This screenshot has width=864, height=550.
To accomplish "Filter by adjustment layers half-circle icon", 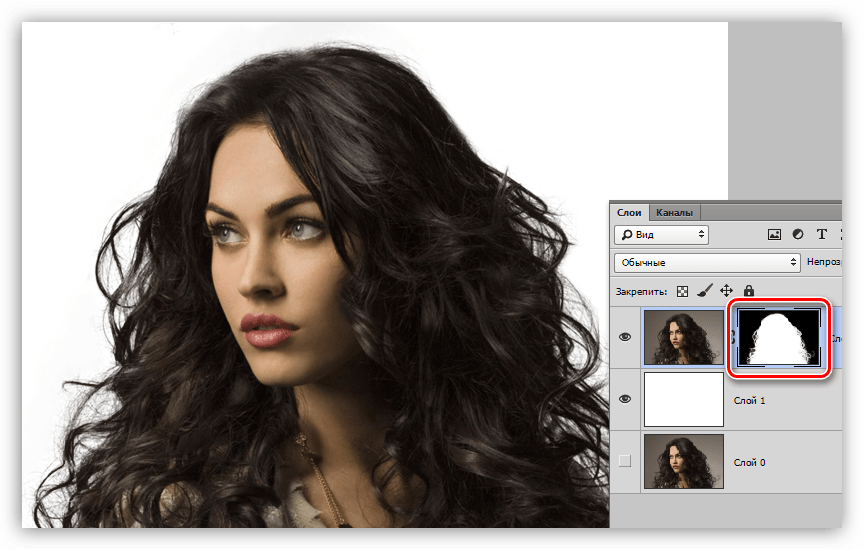I will (798, 235).
